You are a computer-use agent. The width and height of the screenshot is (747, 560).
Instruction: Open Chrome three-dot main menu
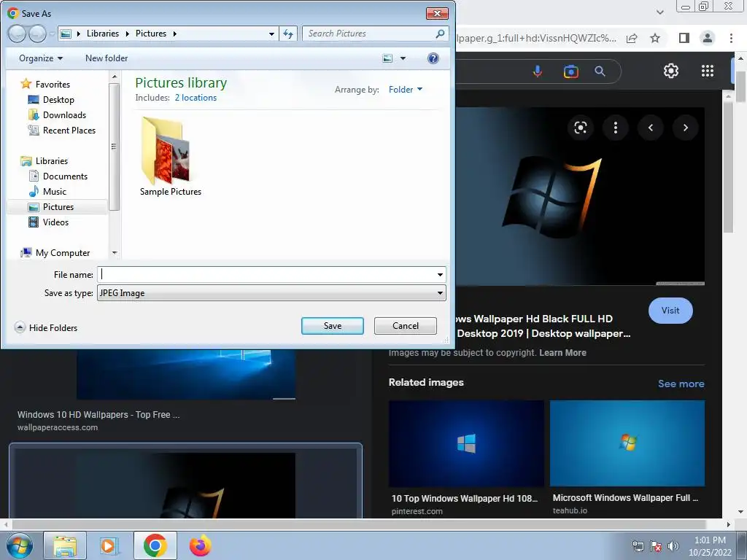(x=731, y=38)
